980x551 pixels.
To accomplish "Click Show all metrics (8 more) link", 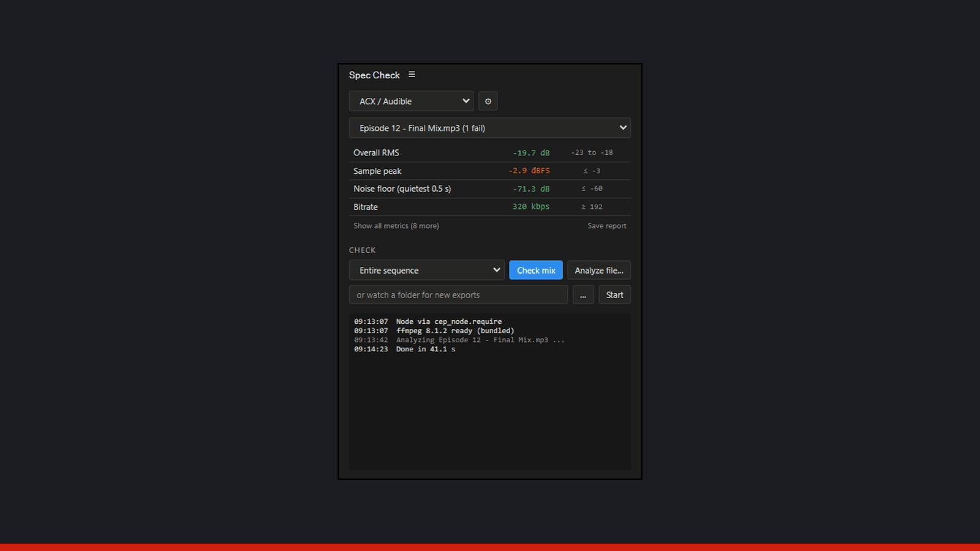I will (396, 226).
